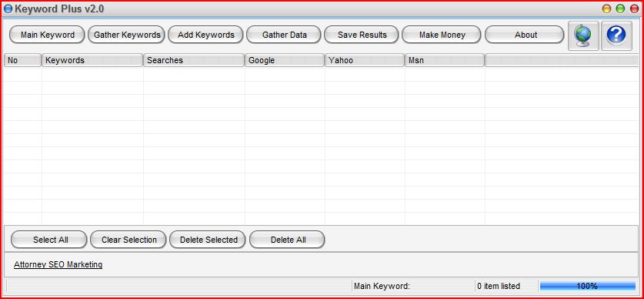The image size is (644, 299).
Task: Maximize window with the green title button
Action: point(620,8)
